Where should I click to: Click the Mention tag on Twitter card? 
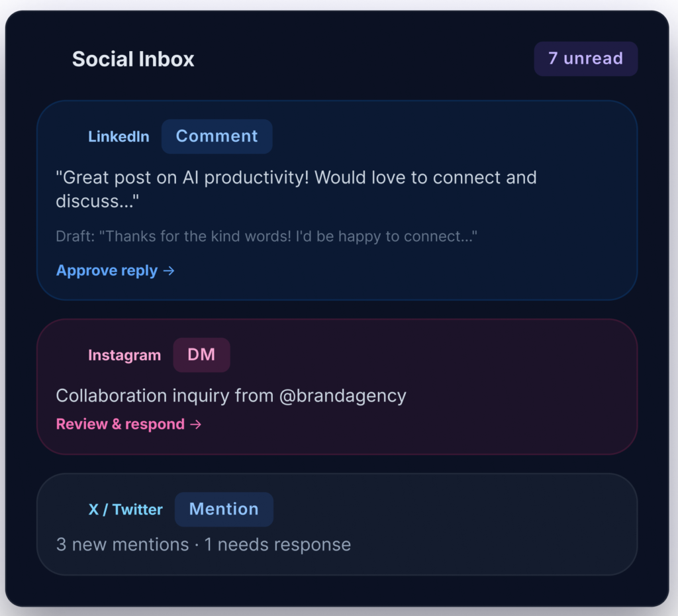coord(224,509)
